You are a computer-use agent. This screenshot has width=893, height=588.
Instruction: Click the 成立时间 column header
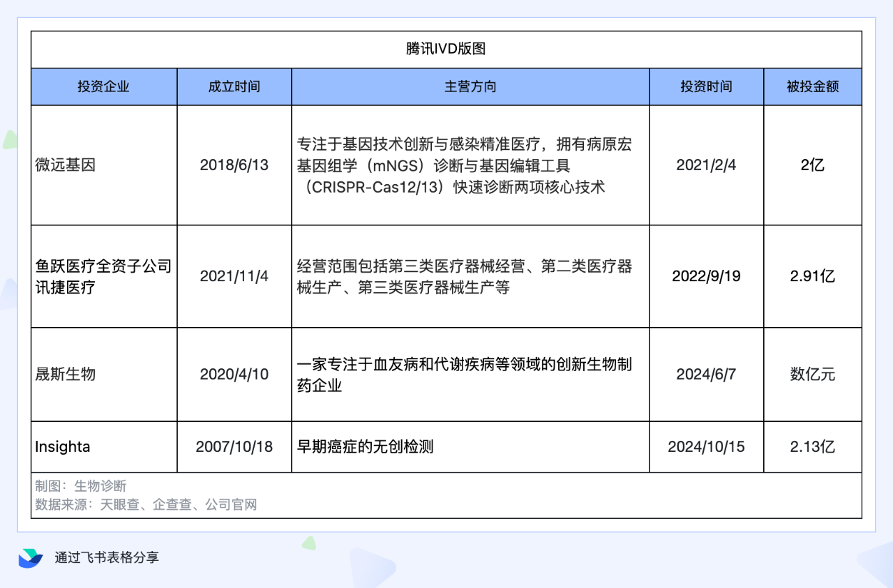click(x=234, y=86)
